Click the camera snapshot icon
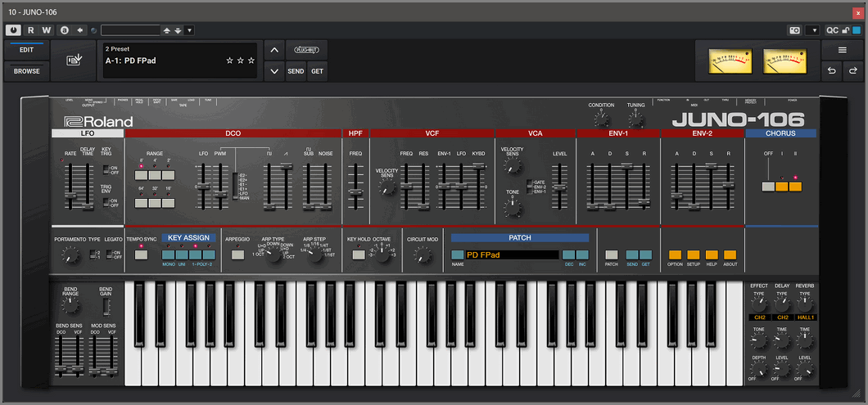The image size is (868, 405). [x=794, y=30]
